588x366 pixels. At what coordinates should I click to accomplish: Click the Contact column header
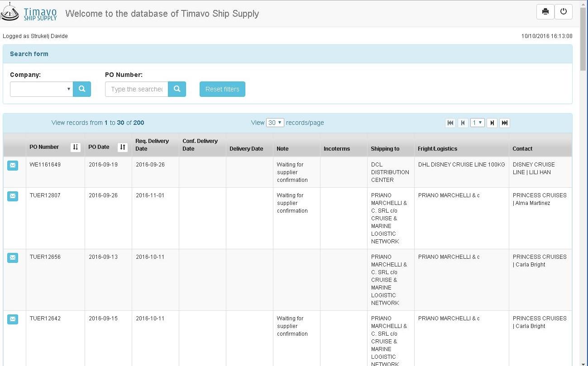click(540, 145)
